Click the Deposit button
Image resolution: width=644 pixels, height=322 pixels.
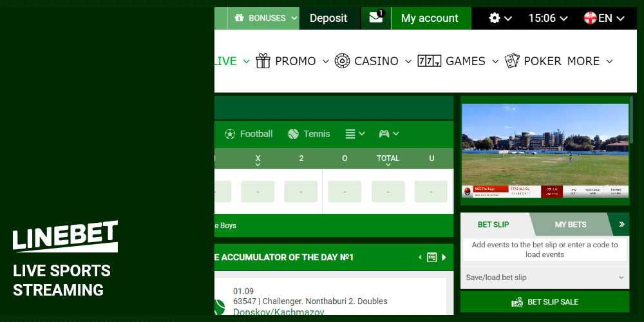pyautogui.click(x=328, y=18)
